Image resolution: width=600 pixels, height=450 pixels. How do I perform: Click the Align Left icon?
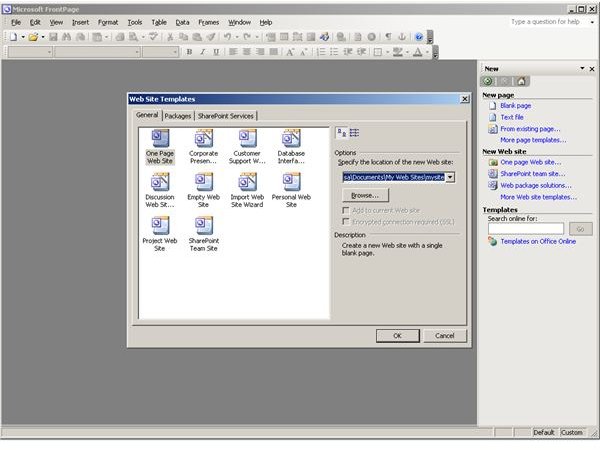point(233,52)
